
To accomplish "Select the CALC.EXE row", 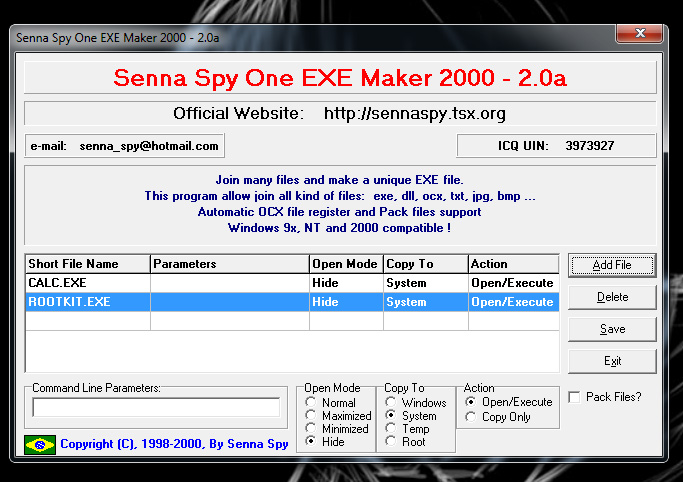I will [x=88, y=283].
